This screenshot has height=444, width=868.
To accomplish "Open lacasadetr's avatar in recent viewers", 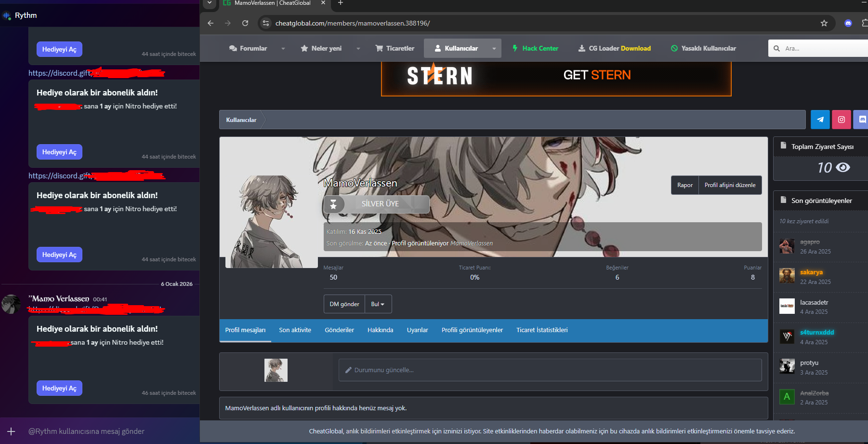I will 787,306.
